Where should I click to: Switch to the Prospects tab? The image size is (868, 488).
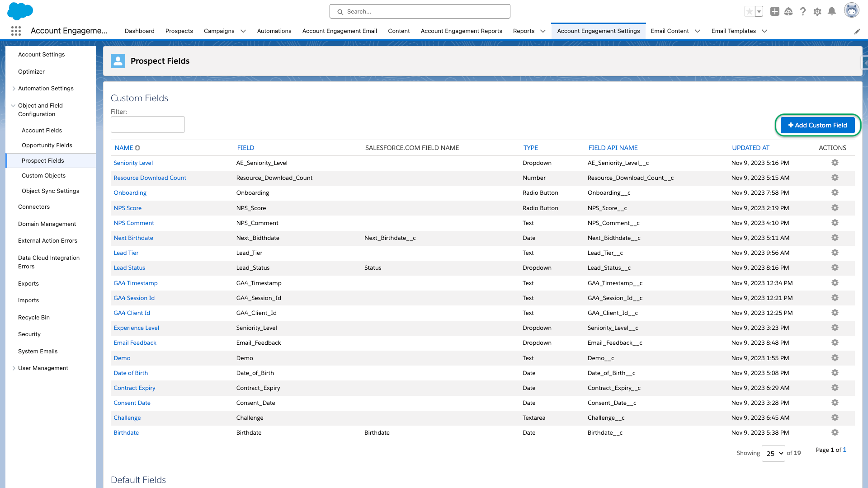[179, 31]
